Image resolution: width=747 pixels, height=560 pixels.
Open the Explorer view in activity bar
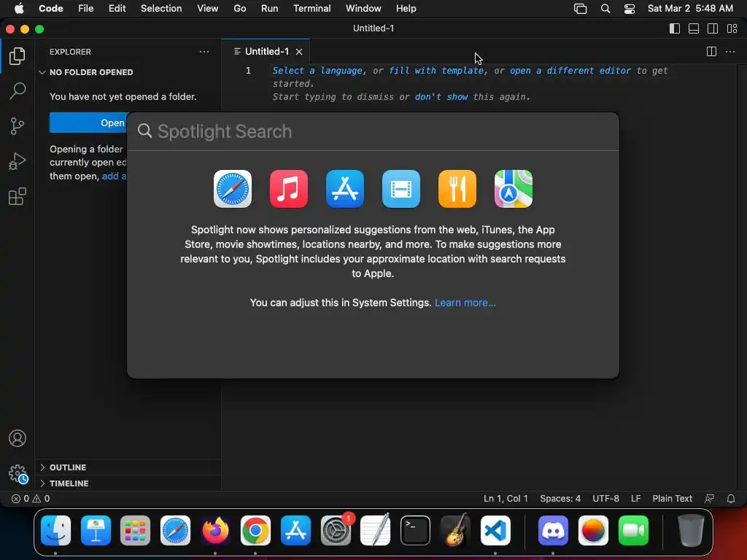click(18, 56)
